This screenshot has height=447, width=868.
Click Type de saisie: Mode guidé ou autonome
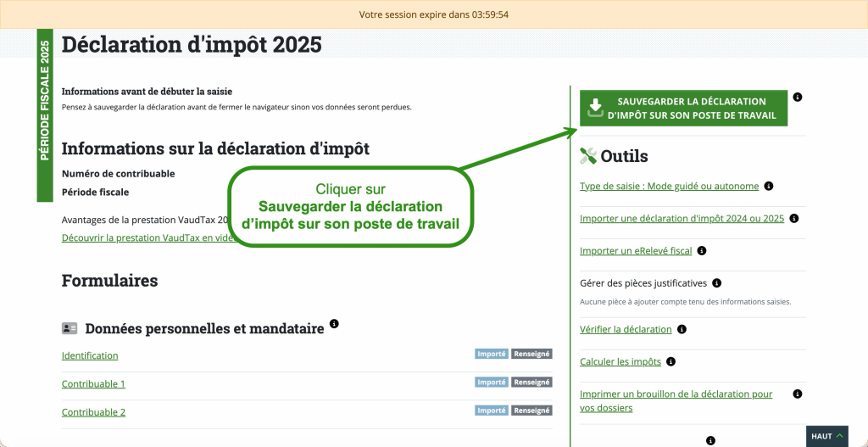(669, 186)
